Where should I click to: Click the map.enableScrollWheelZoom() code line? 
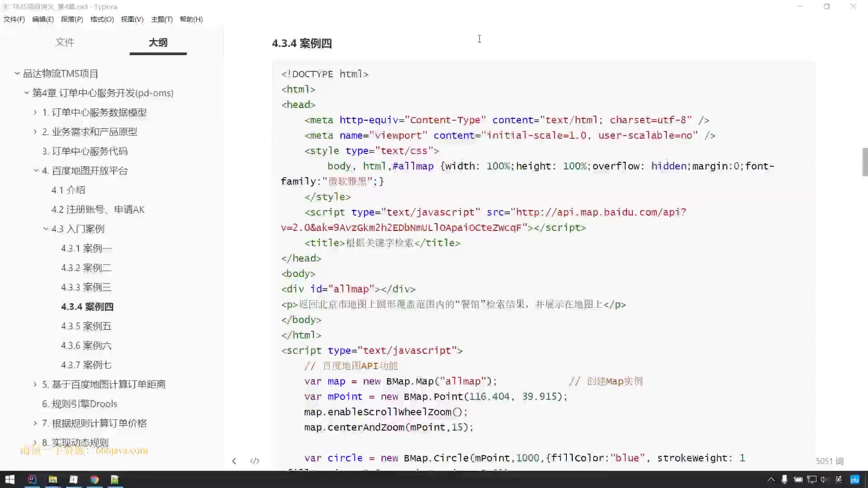[x=386, y=412]
